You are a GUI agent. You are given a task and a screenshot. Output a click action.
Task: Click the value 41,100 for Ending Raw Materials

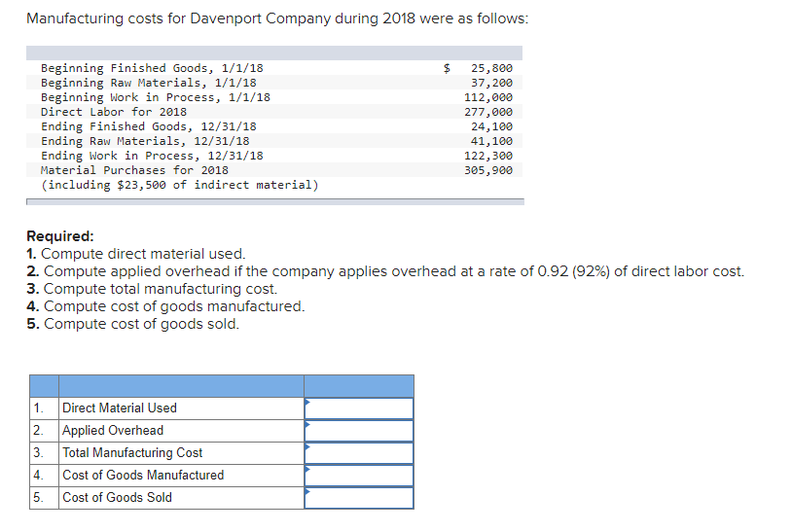(491, 141)
